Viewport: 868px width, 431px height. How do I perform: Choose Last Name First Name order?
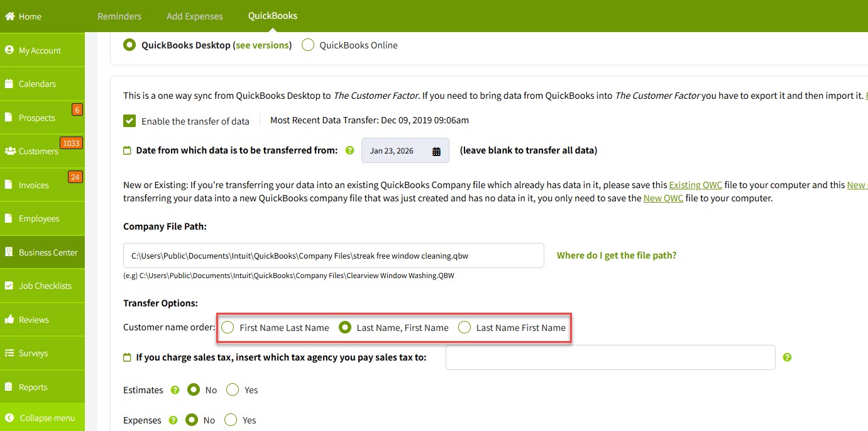tap(464, 327)
